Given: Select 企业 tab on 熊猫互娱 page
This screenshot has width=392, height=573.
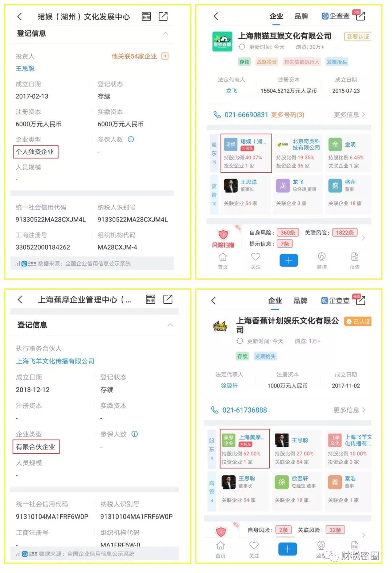Looking at the screenshot, I should (276, 16).
